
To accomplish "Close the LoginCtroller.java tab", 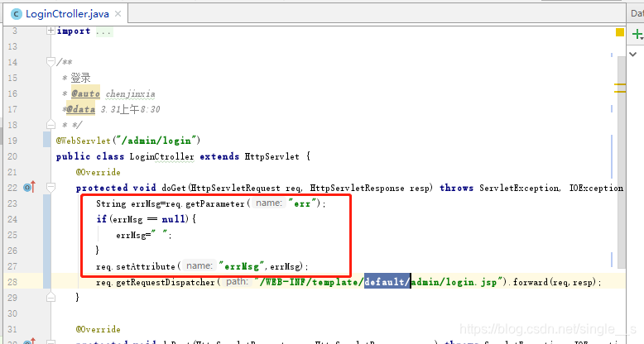I will pos(118,14).
